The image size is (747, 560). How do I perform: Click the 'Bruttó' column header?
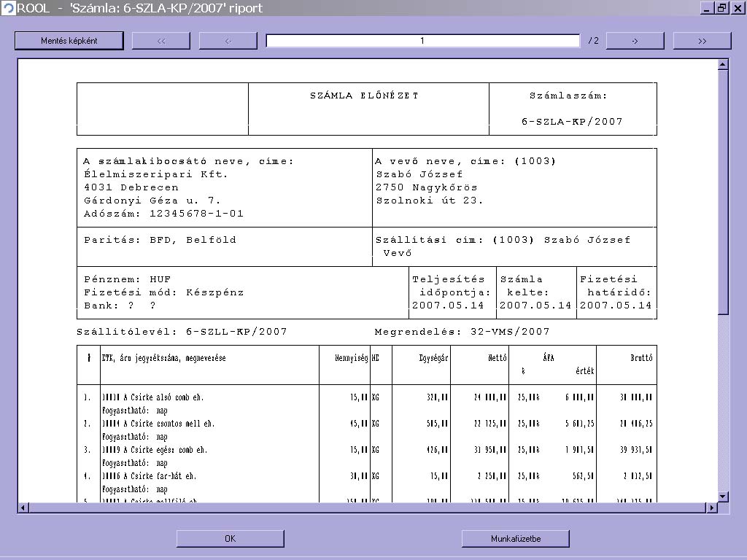pos(641,358)
